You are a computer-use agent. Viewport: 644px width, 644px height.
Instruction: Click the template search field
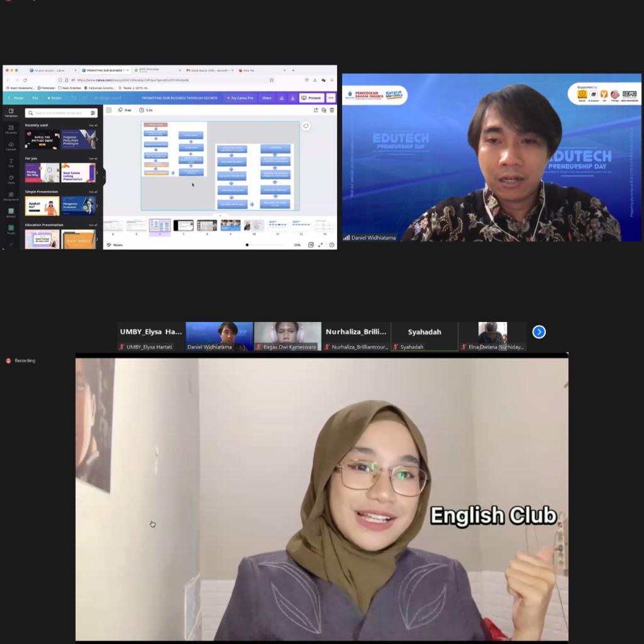tap(61, 113)
